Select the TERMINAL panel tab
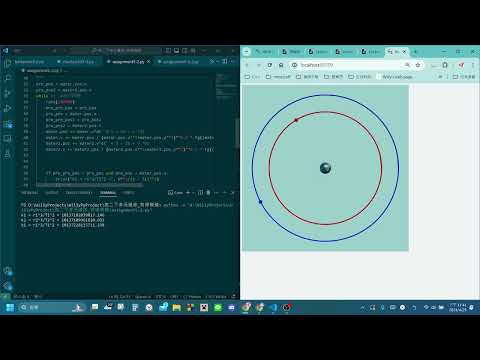The image size is (480, 360). tap(108, 193)
